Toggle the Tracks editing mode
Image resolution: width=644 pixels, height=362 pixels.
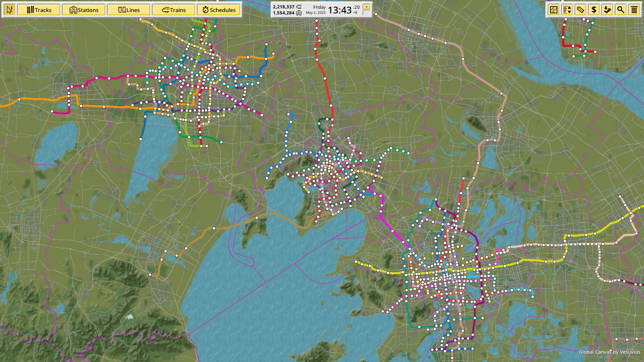[x=39, y=10]
